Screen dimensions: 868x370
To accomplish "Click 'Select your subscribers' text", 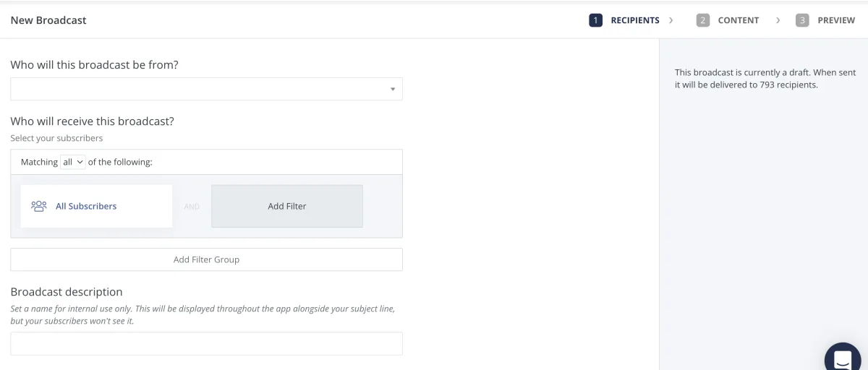I will [x=56, y=138].
